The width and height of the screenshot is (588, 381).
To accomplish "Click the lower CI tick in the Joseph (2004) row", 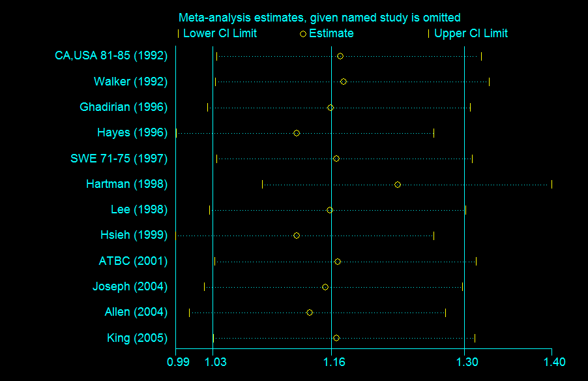I will 205,287.
